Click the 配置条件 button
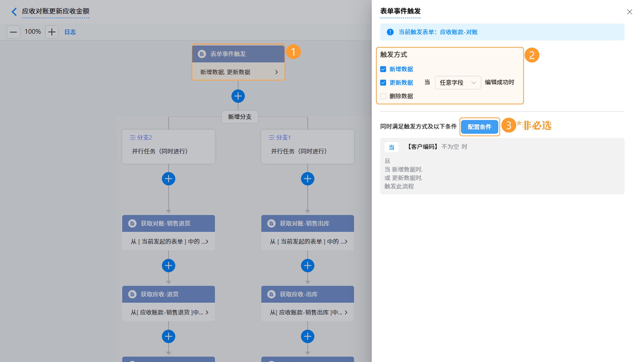The image size is (644, 362). [x=479, y=127]
